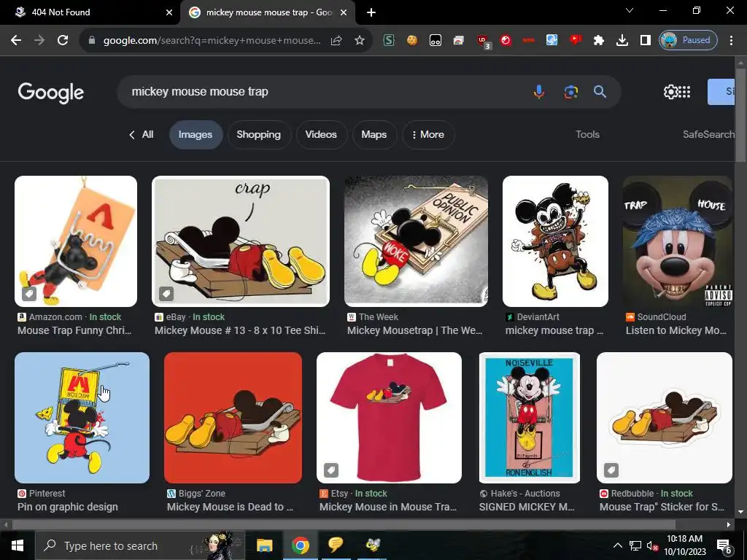Open the SoundCloud Trap House image

point(678,241)
